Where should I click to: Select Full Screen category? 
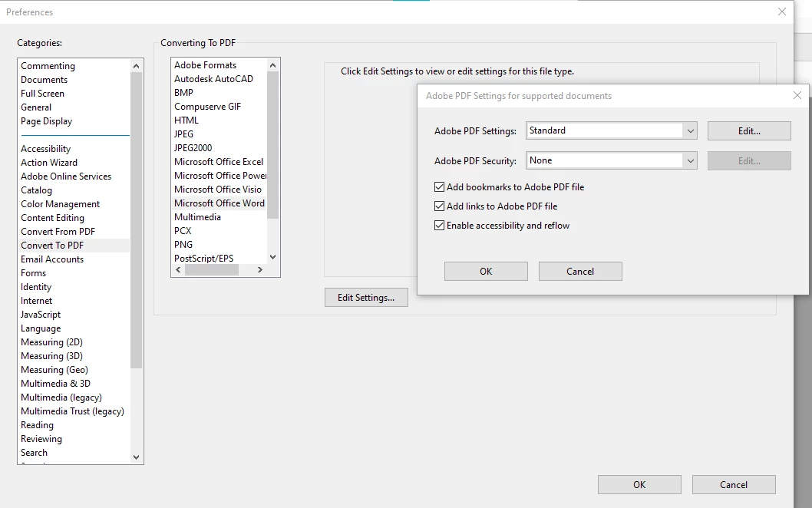tap(42, 94)
